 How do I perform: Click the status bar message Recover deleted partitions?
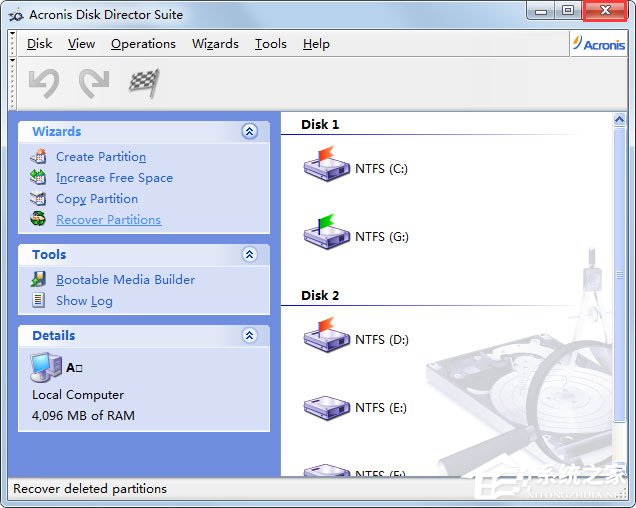(x=90, y=489)
